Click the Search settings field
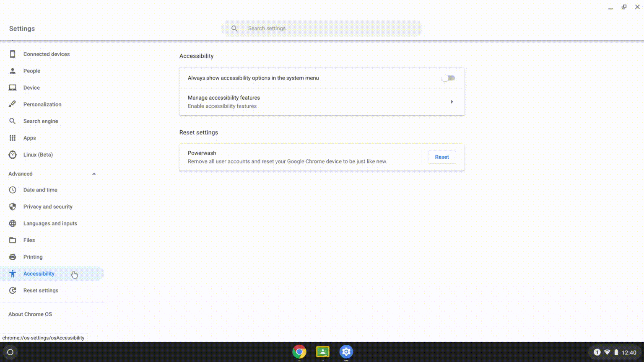644x362 pixels. (322, 28)
